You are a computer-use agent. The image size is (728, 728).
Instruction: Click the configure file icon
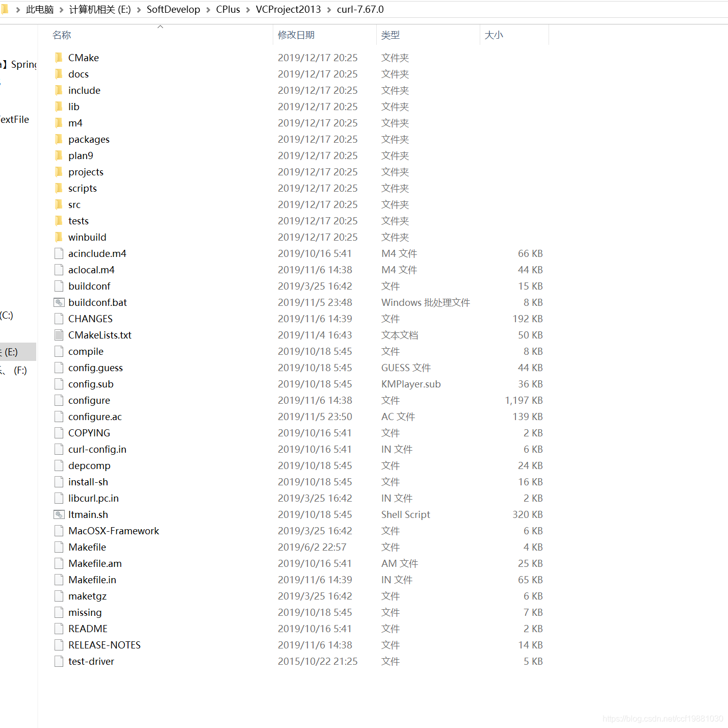coord(59,400)
